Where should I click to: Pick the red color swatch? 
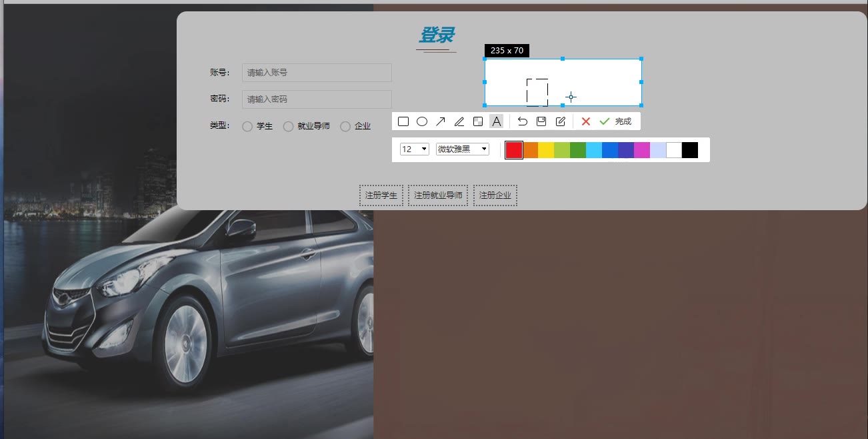[x=514, y=150]
